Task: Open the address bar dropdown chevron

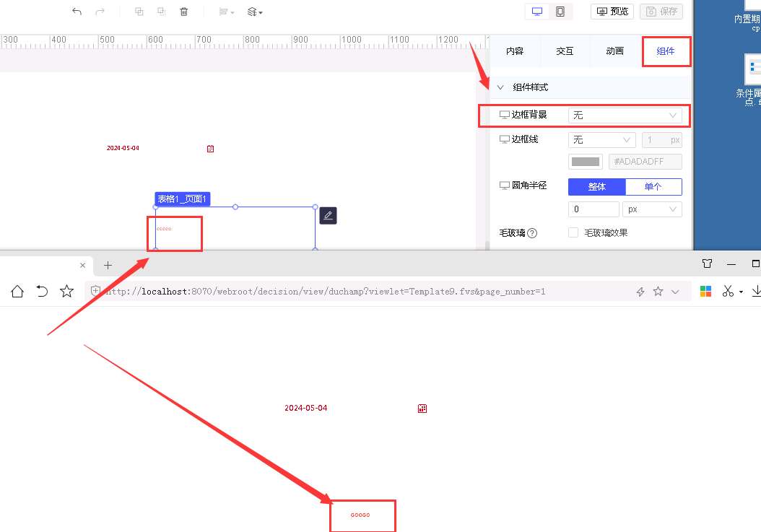Action: [675, 292]
